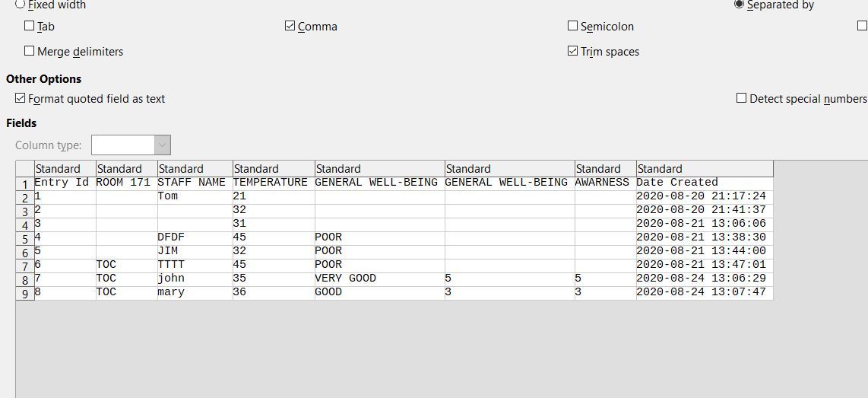Toggle Merge delimiters checkbox
This screenshot has width=868, height=398.
[x=30, y=51]
